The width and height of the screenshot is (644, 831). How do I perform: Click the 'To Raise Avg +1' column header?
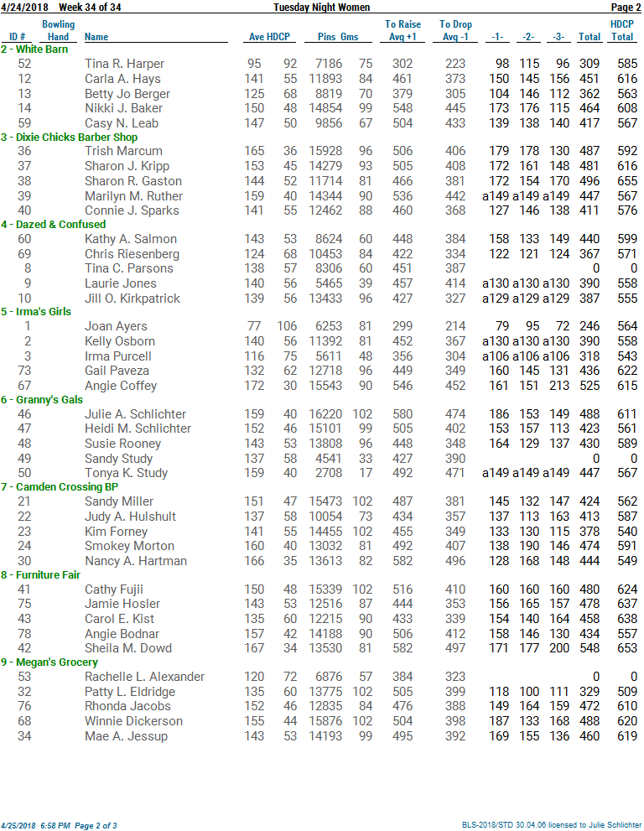tap(402, 30)
